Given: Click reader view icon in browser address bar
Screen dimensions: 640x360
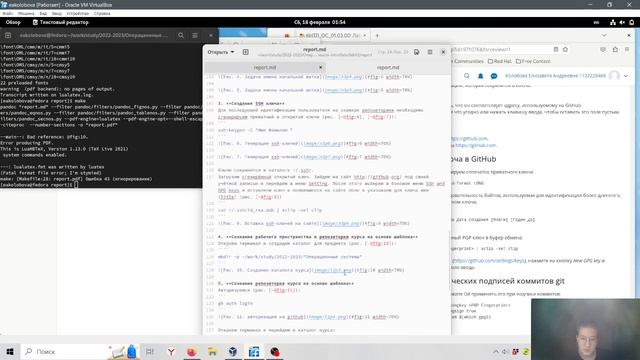Looking at the screenshot, I should pyautogui.click(x=556, y=49).
